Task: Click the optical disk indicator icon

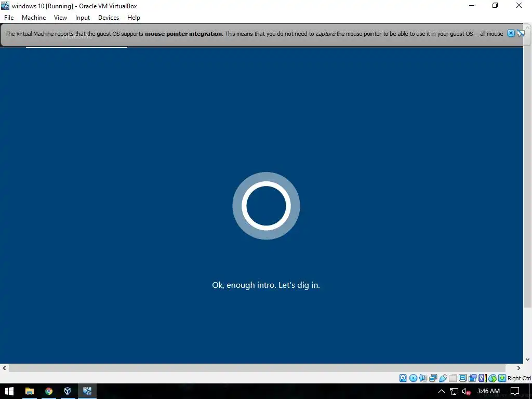Action: 413,378
